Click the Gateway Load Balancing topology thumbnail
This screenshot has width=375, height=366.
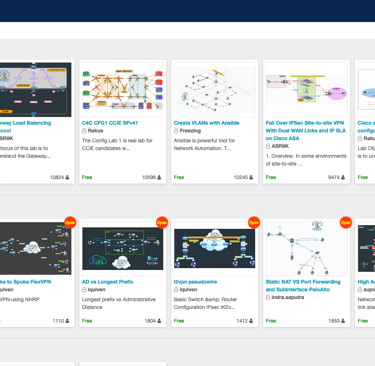(36, 90)
